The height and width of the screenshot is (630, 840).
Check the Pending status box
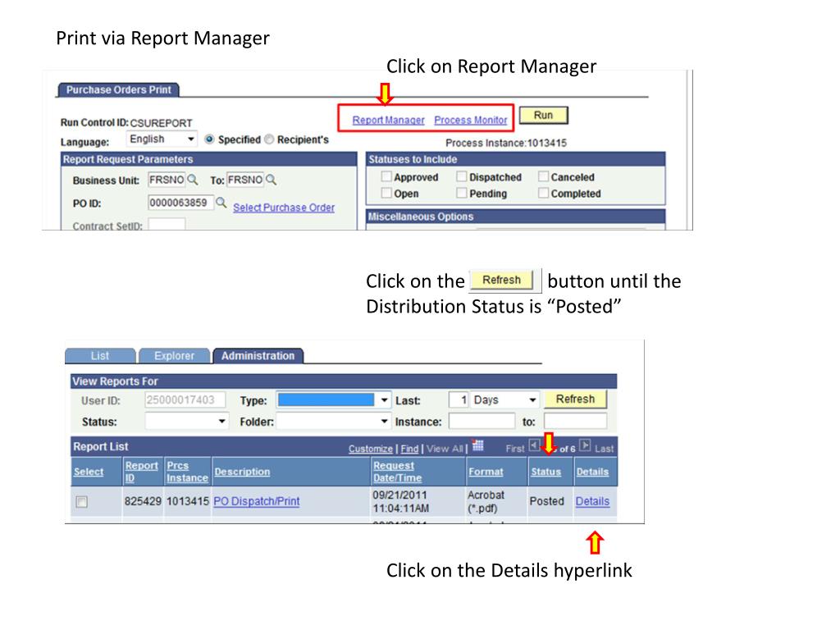tap(462, 193)
